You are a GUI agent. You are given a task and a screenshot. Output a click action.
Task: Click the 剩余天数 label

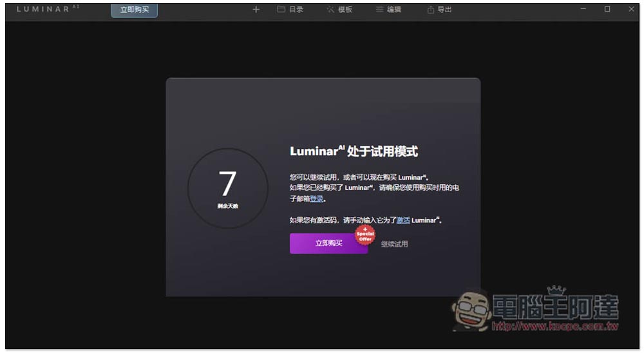coord(228,206)
